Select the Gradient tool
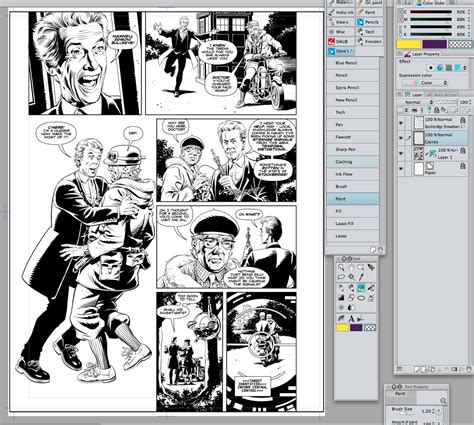The width and height of the screenshot is (474, 425). coord(341,298)
